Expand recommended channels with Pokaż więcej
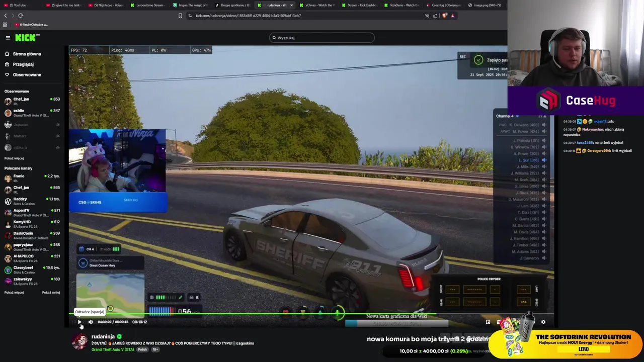644x362 pixels. [x=14, y=293]
